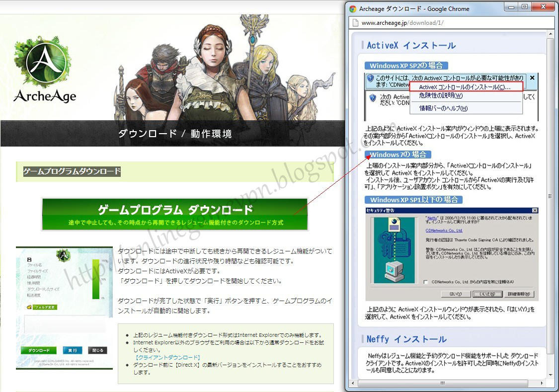Image resolution: width=559 pixels, height=392 pixels.
Task: Click the 詳細情報(M) button in security warning
Action: click(x=519, y=294)
